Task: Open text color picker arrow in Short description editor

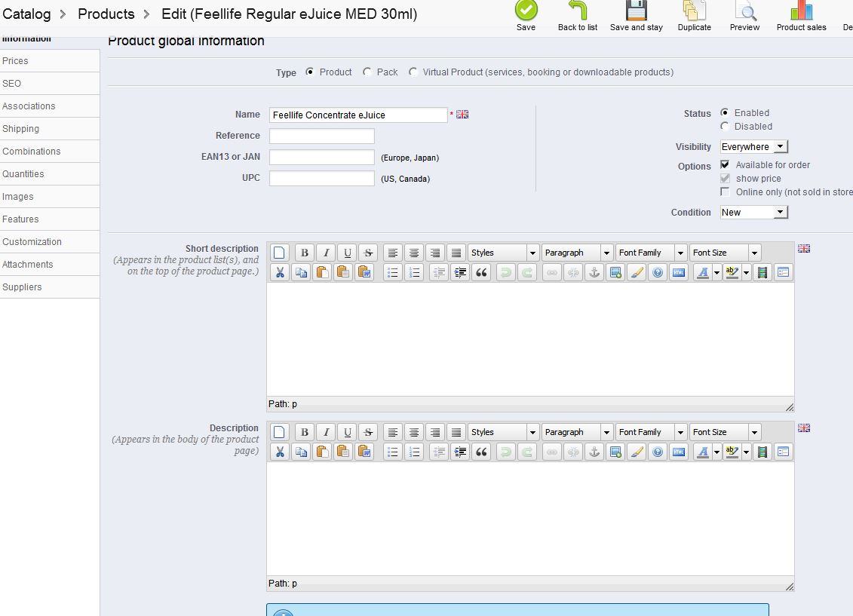Action: [x=716, y=272]
